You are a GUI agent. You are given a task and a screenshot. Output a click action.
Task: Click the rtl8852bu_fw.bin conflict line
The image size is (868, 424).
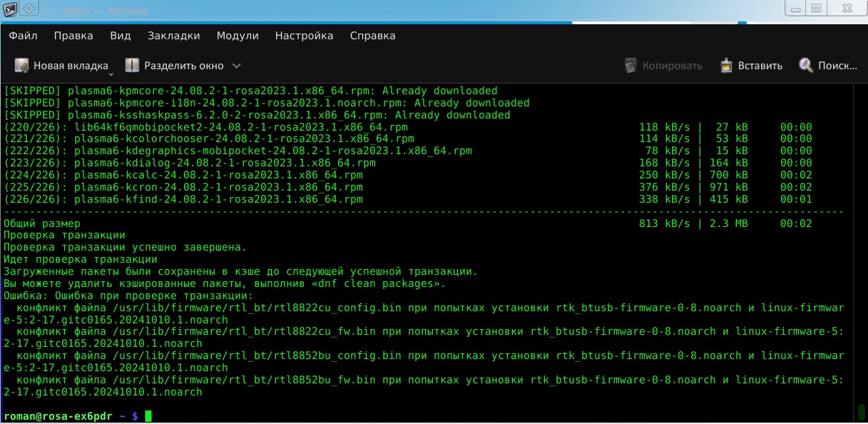424,386
